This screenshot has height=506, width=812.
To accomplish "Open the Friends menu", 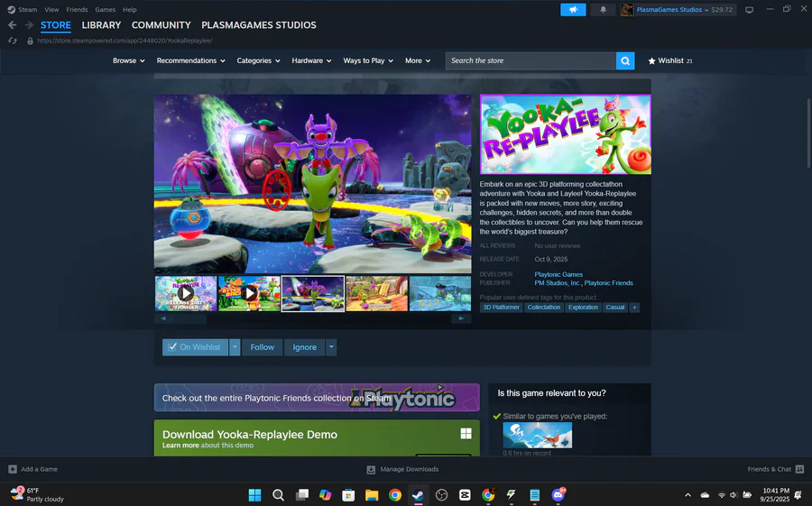I will [77, 9].
